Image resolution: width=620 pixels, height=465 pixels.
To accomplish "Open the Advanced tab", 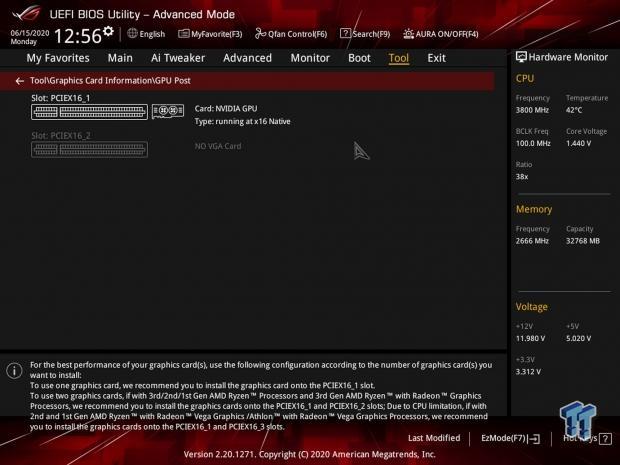I will click(248, 58).
